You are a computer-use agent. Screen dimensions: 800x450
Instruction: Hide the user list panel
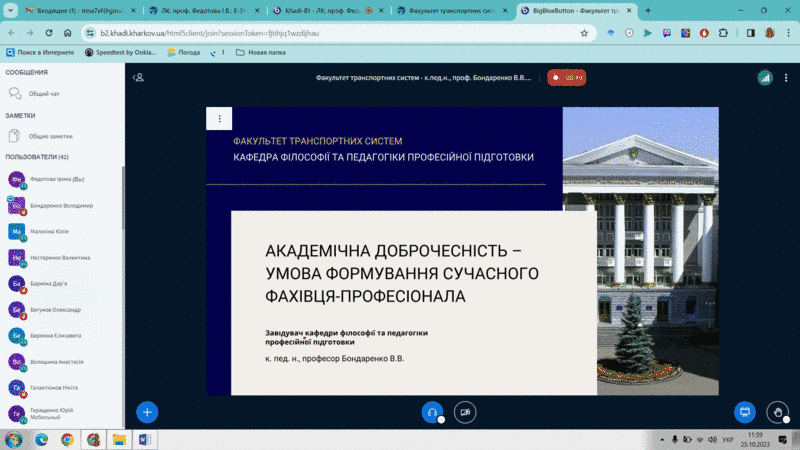139,77
